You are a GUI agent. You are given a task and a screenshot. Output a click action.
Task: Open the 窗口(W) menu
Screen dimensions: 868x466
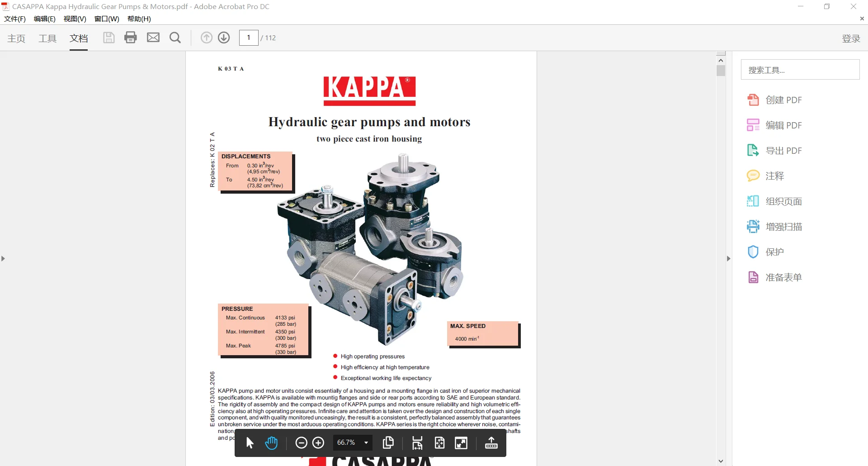[107, 19]
